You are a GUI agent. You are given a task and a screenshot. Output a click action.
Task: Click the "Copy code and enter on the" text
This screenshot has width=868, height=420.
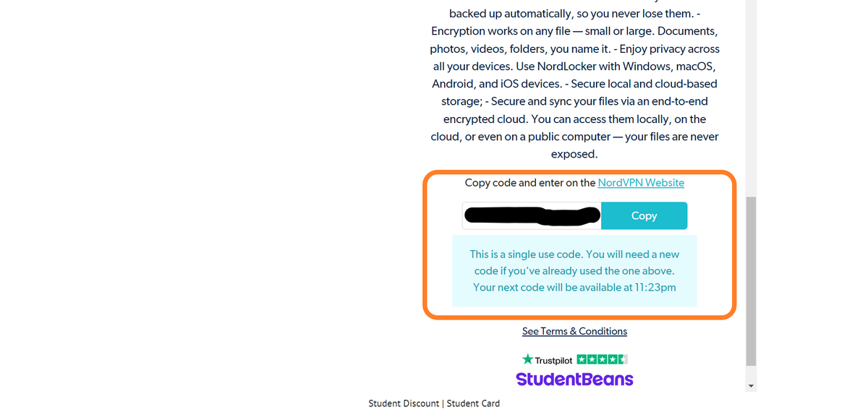pyautogui.click(x=530, y=183)
